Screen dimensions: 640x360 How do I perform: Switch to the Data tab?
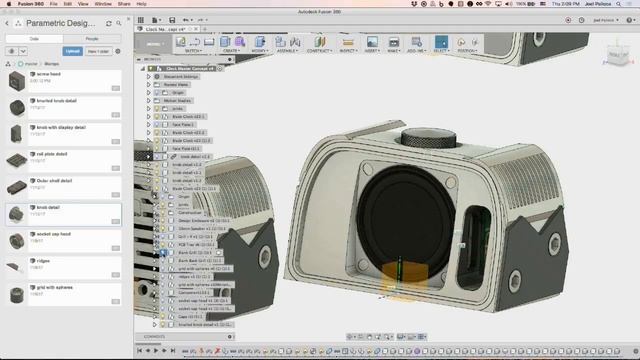[34, 39]
